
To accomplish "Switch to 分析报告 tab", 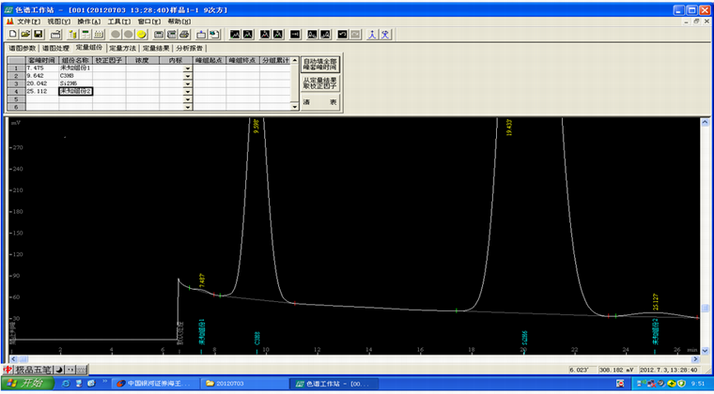I will 189,48.
